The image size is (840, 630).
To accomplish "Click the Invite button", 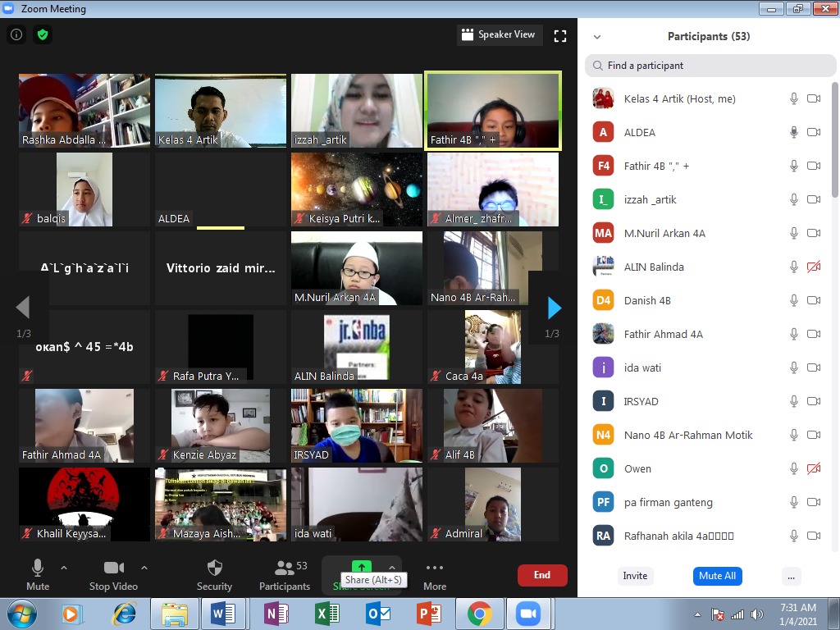I will (635, 576).
